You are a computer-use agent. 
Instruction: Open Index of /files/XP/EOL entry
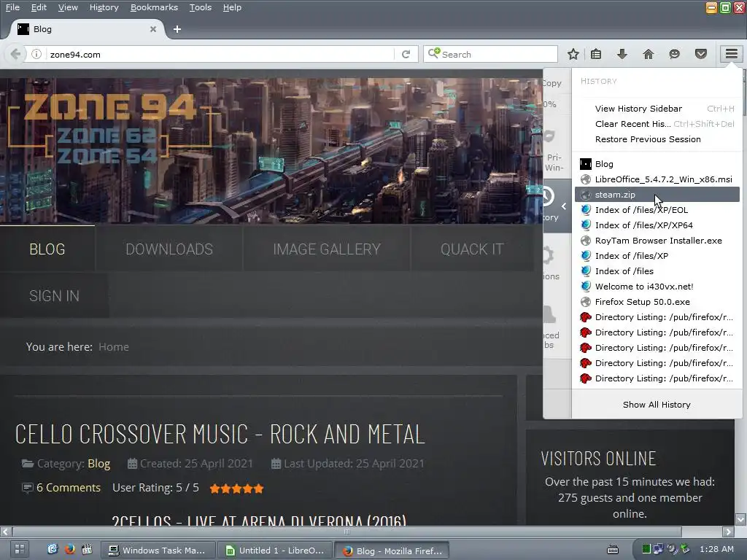[x=657, y=209]
